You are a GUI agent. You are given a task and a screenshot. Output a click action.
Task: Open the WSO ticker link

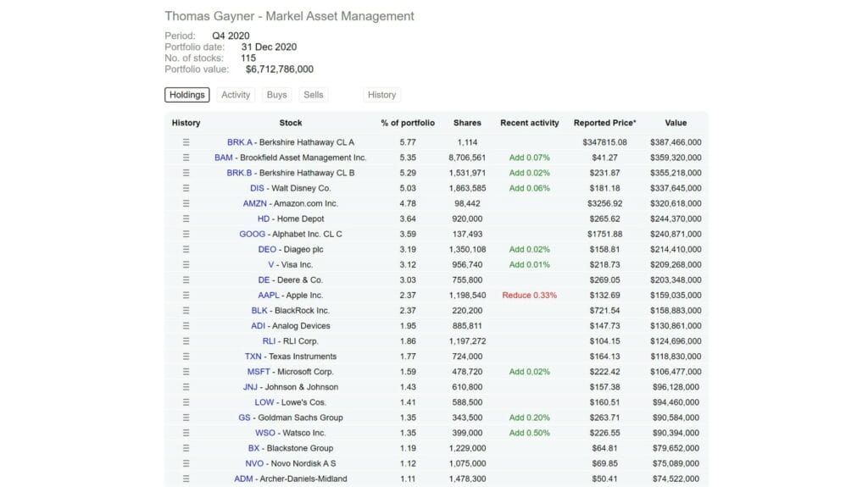coord(264,434)
